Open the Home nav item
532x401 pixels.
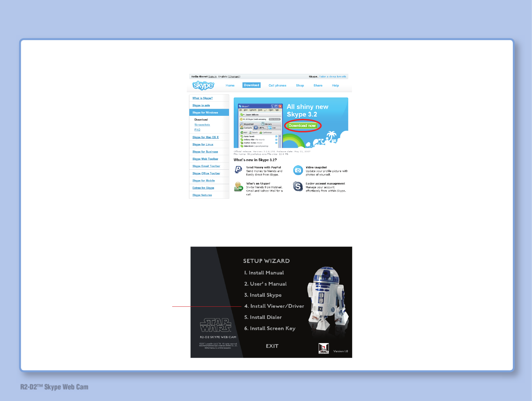click(x=230, y=86)
